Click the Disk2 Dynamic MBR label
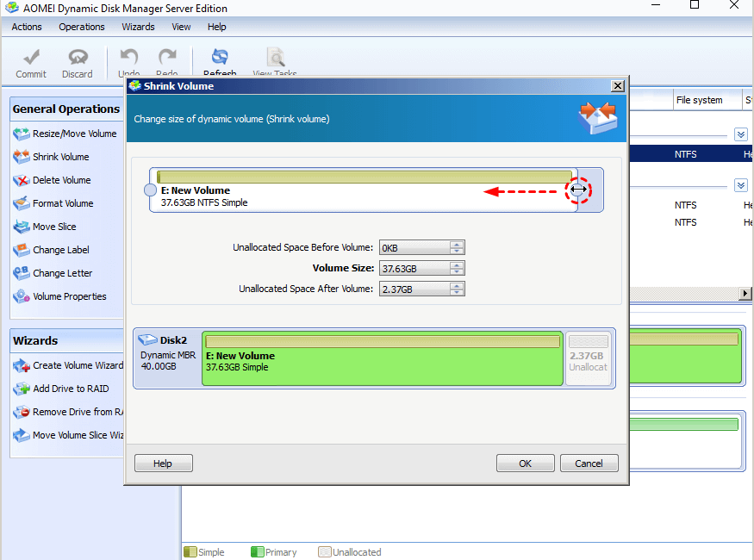This screenshot has height=560, width=754. (168, 355)
